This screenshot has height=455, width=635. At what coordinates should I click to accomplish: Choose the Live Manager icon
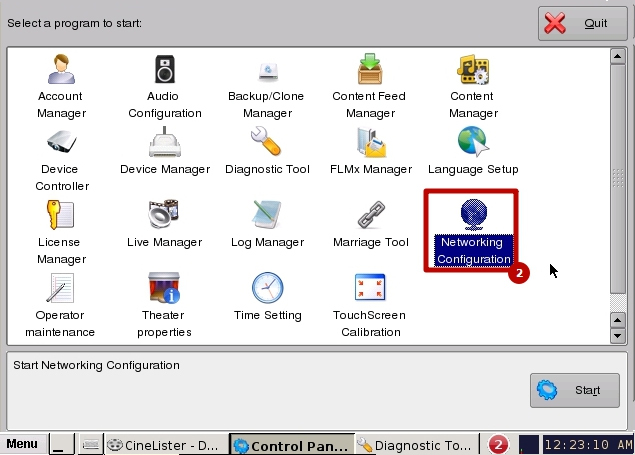tap(164, 214)
